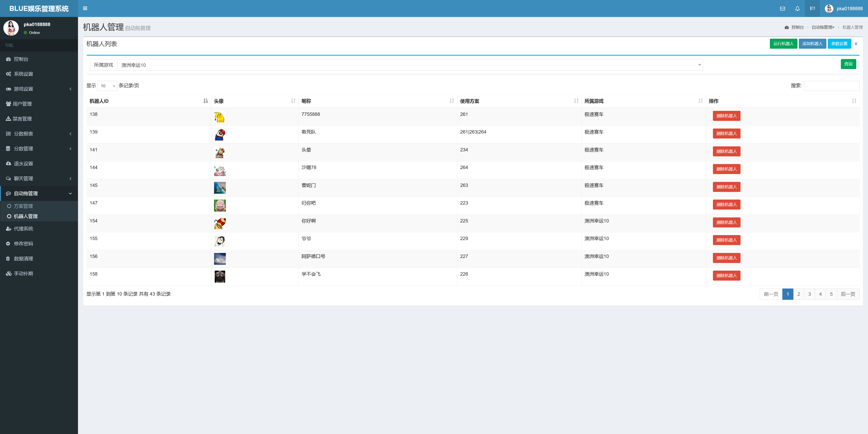Open the records-per-page dropdown
The image size is (868, 434).
(107, 86)
